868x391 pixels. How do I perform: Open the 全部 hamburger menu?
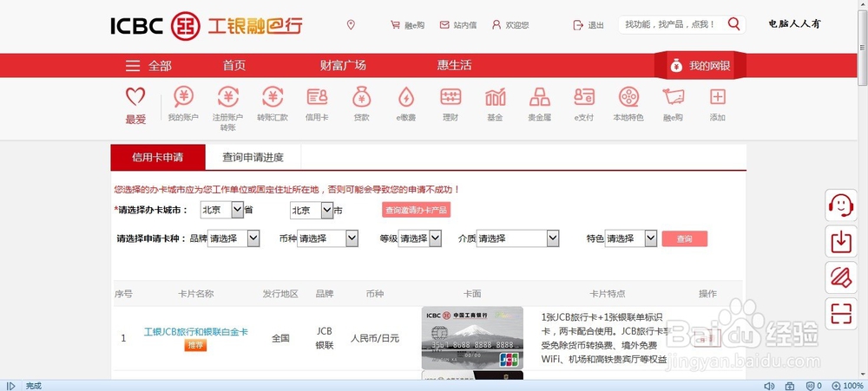pos(148,66)
